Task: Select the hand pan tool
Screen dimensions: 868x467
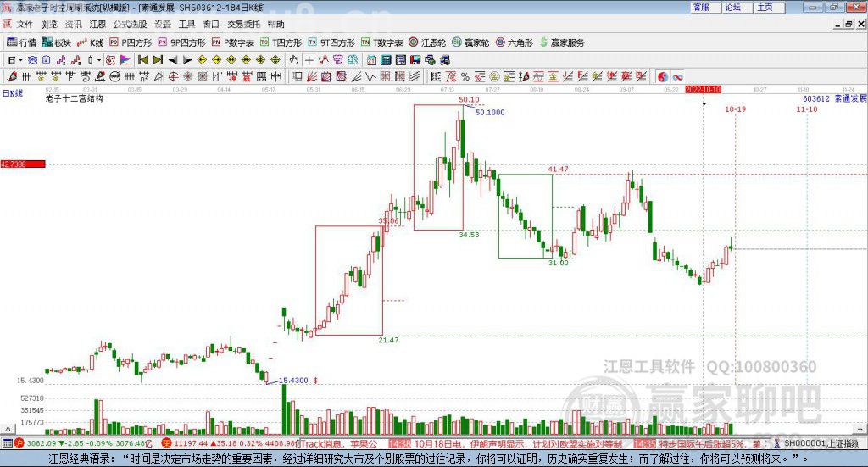Action: (x=294, y=60)
